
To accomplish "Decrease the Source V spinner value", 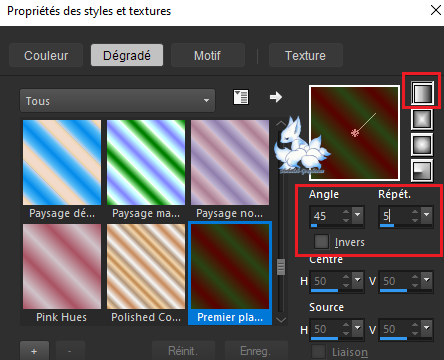I will coord(415,333).
